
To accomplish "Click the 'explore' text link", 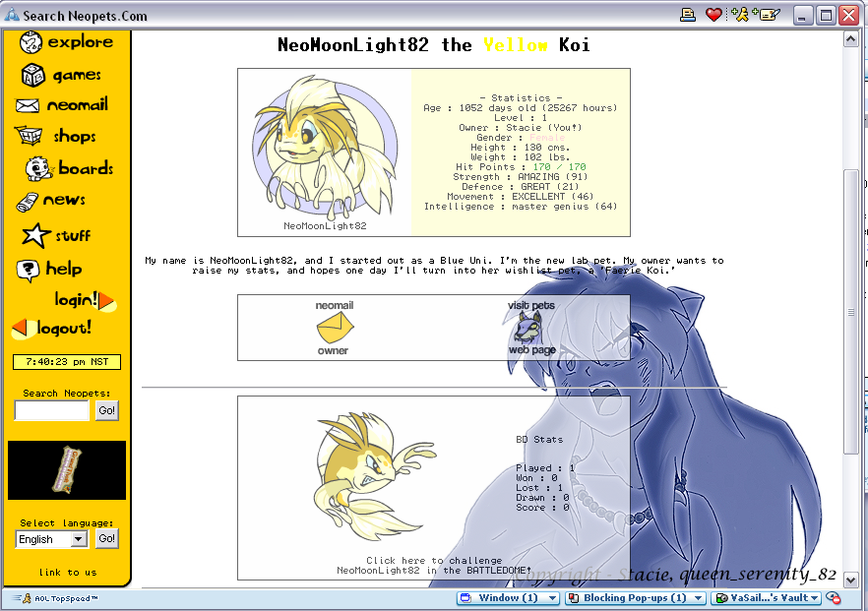I will point(81,42).
